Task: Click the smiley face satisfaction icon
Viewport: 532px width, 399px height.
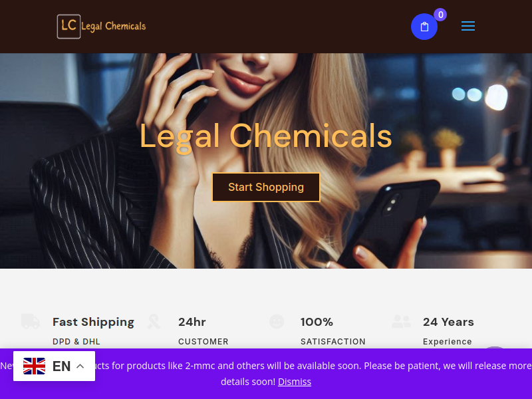Action: [277, 321]
